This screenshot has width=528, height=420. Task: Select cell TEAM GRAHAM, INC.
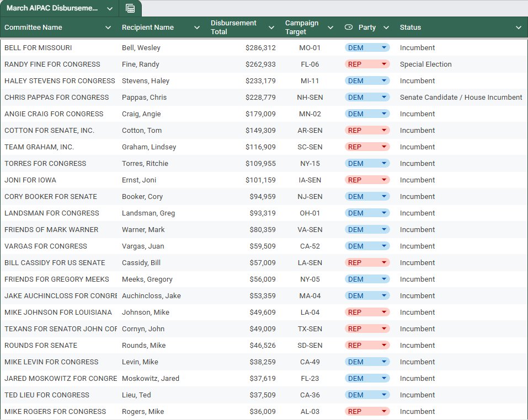[59, 147]
